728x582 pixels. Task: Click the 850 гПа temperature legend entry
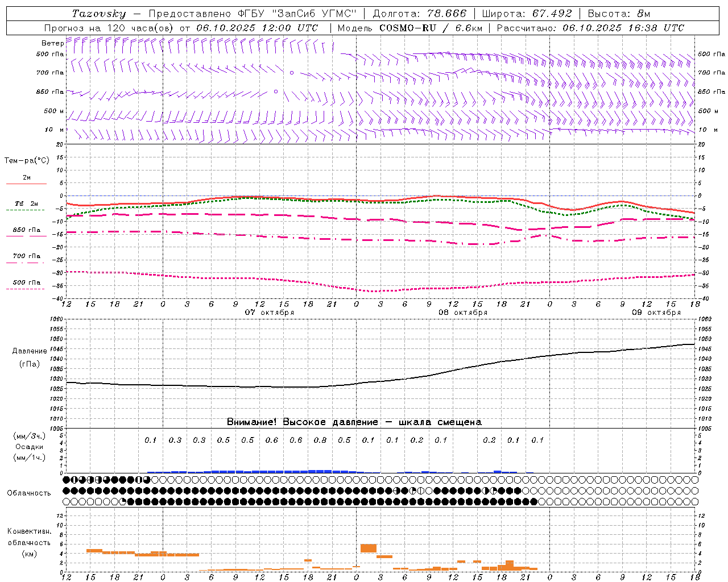(26, 230)
